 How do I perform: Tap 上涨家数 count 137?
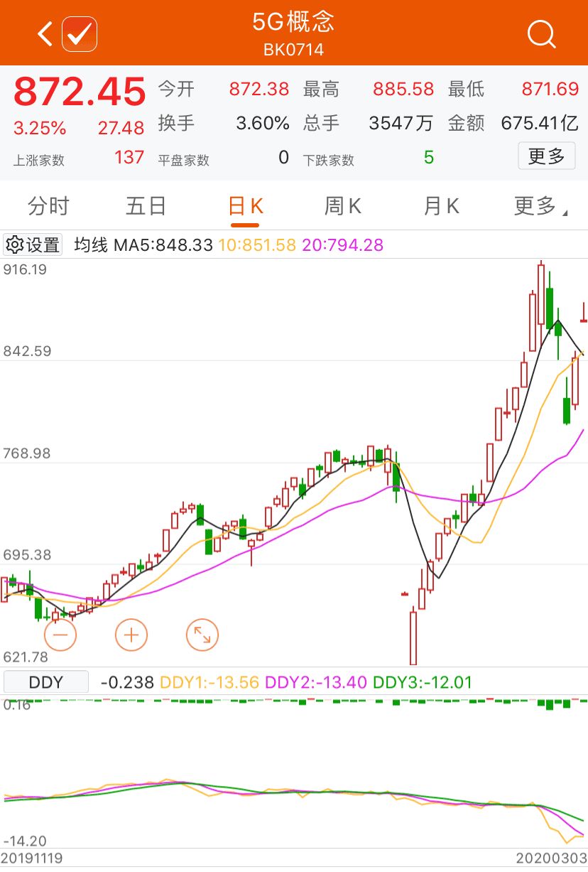(129, 157)
